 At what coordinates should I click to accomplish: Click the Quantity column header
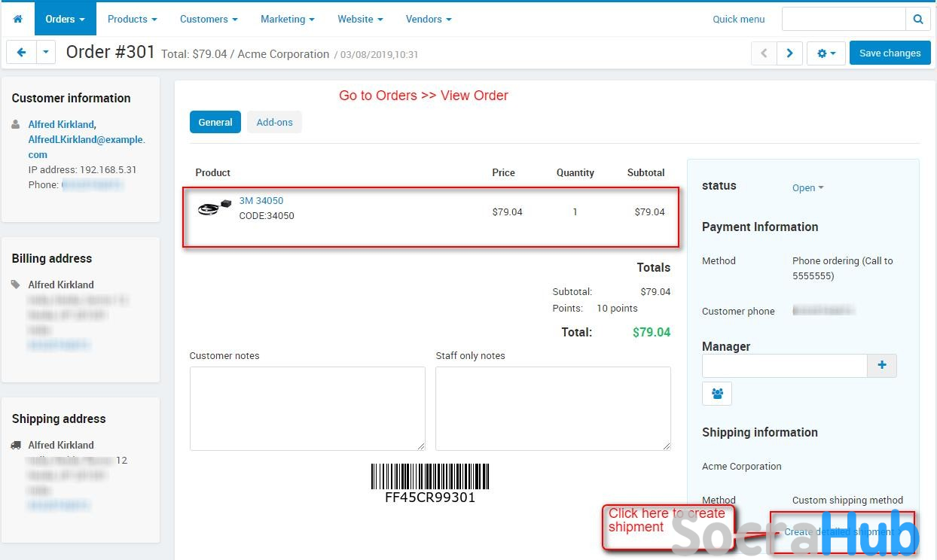coord(575,172)
